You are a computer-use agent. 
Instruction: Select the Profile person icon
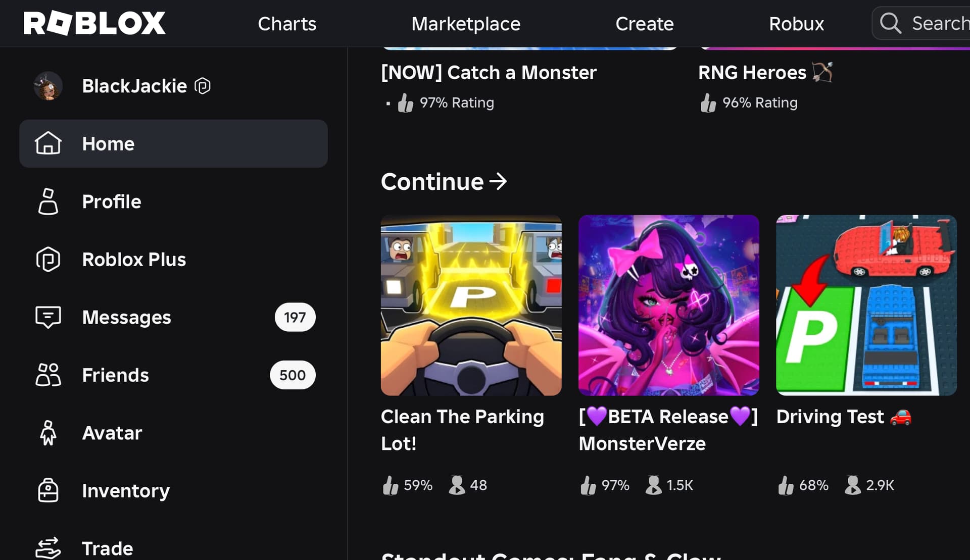click(48, 201)
